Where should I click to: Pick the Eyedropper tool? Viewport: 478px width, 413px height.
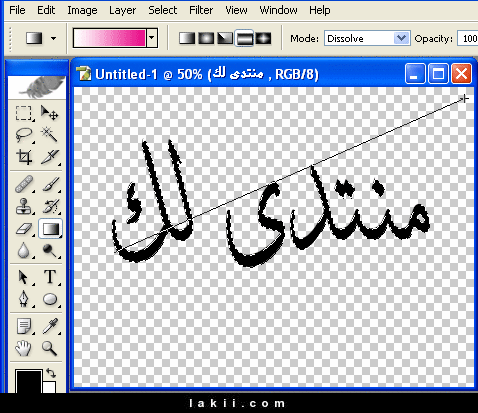pyautogui.click(x=50, y=326)
